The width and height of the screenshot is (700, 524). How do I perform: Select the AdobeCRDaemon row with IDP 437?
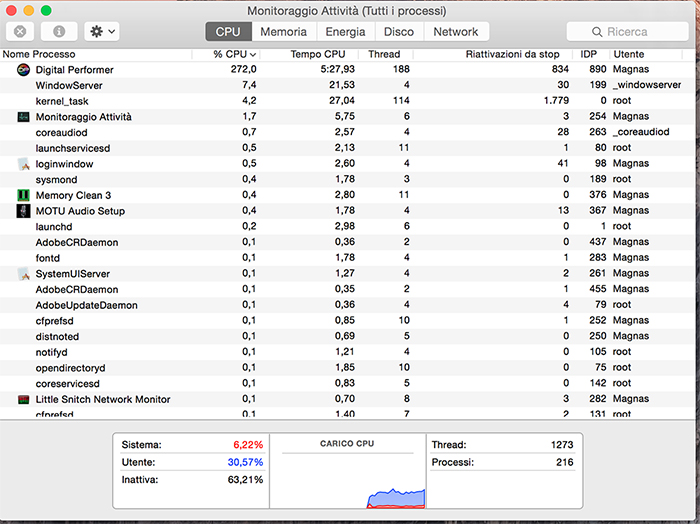click(x=347, y=242)
